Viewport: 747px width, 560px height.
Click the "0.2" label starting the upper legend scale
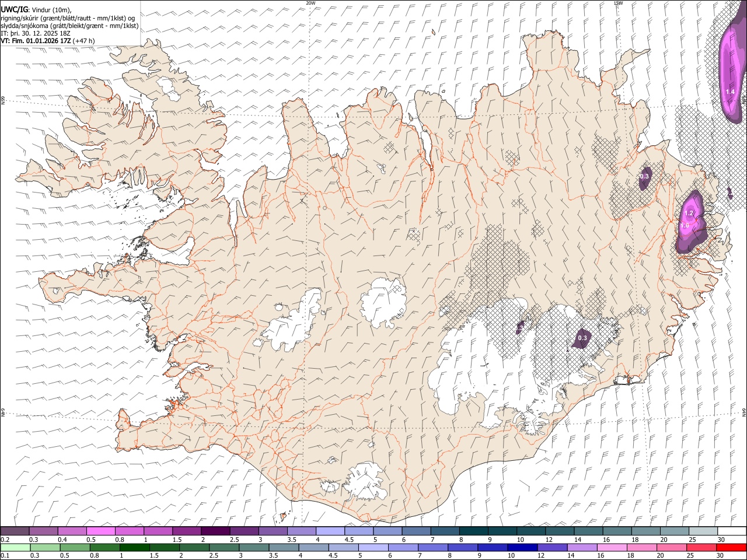point(5,540)
